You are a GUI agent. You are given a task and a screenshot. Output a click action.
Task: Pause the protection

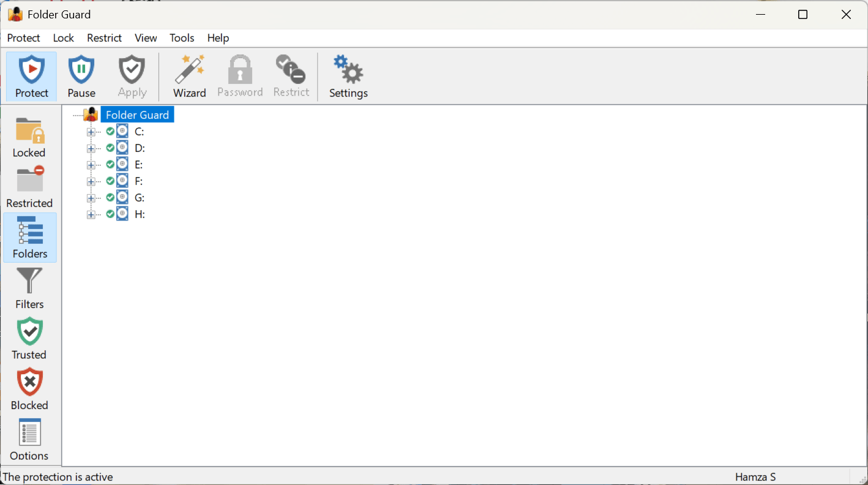pos(81,77)
